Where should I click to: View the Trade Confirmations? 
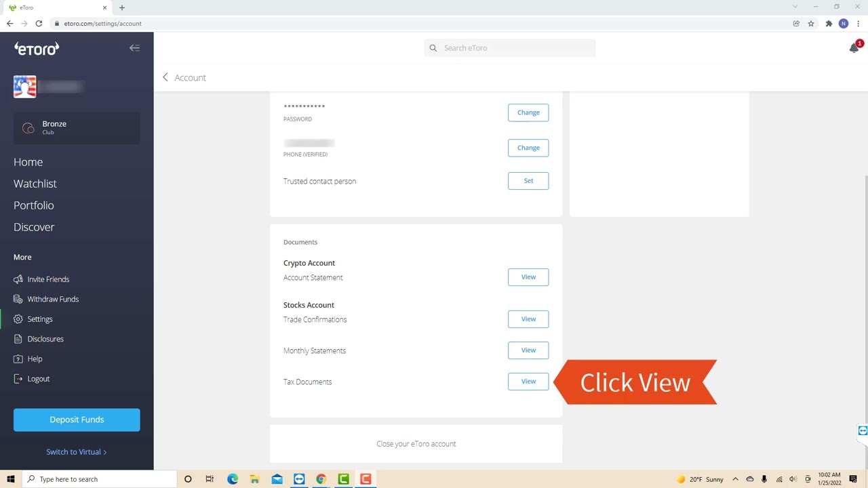click(528, 319)
